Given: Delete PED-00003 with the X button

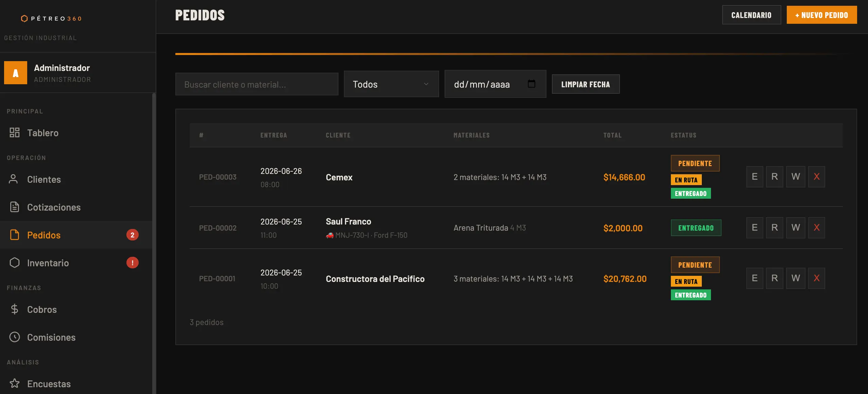Looking at the screenshot, I should [x=816, y=177].
